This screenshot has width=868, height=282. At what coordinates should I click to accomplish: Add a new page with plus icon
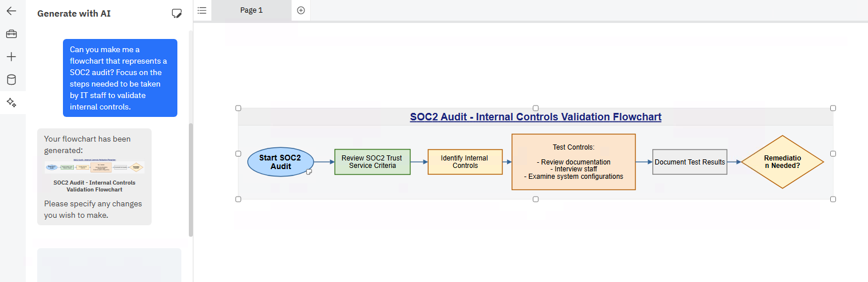[x=301, y=10]
